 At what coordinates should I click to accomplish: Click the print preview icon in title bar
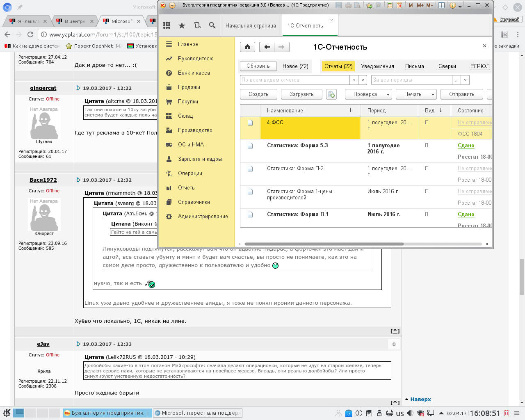[x=357, y=5]
